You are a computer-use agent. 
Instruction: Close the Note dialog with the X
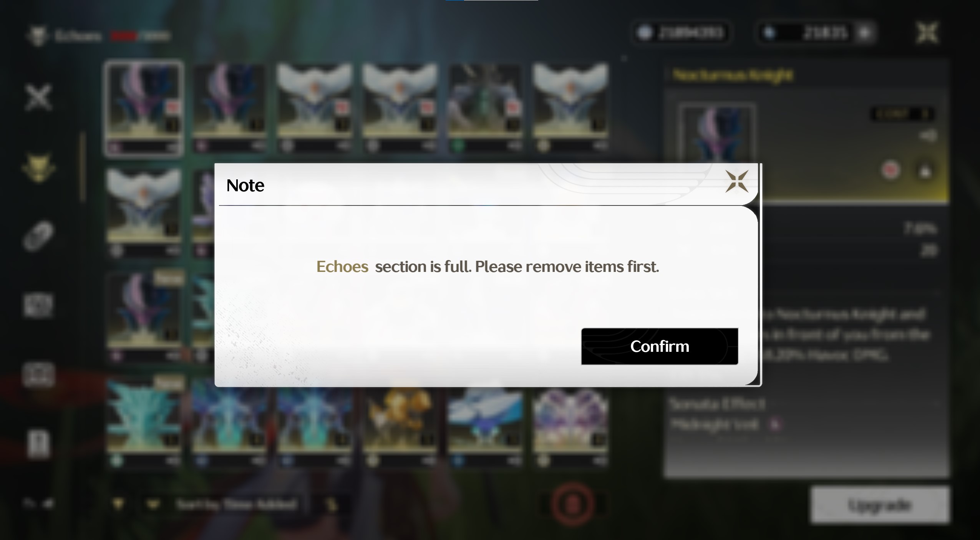[x=736, y=181]
